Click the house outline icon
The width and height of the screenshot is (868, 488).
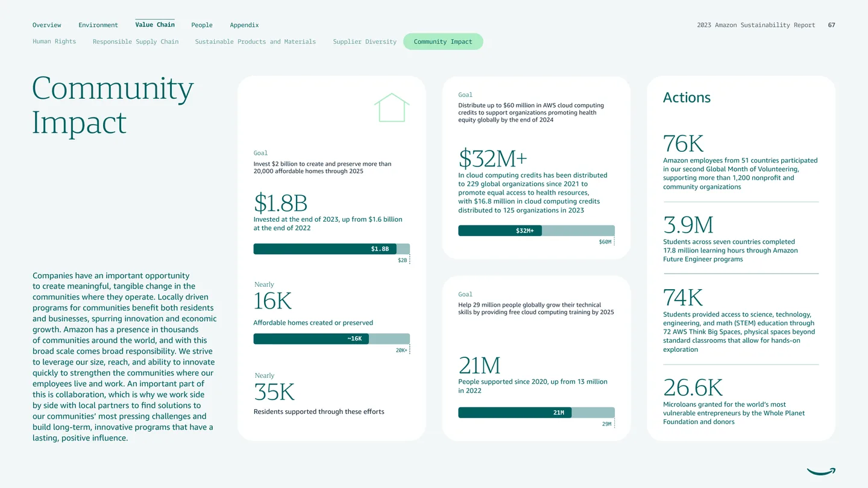[x=392, y=107]
